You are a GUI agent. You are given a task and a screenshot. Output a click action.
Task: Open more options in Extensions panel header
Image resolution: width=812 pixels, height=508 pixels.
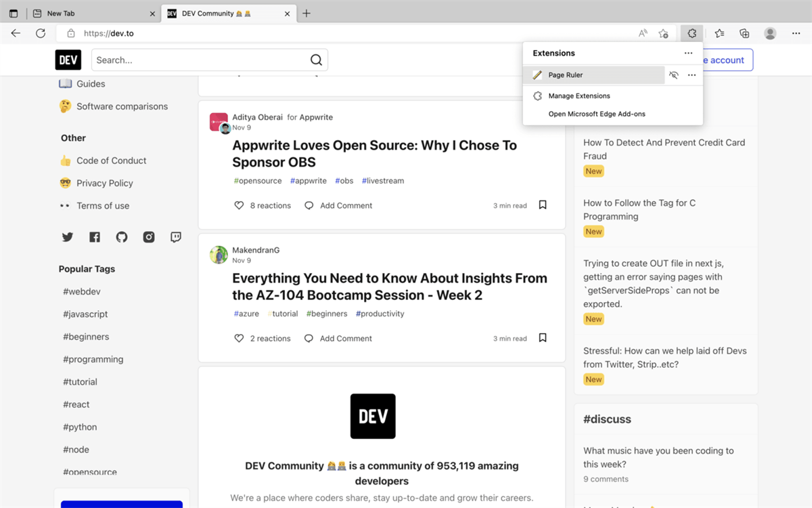click(688, 53)
